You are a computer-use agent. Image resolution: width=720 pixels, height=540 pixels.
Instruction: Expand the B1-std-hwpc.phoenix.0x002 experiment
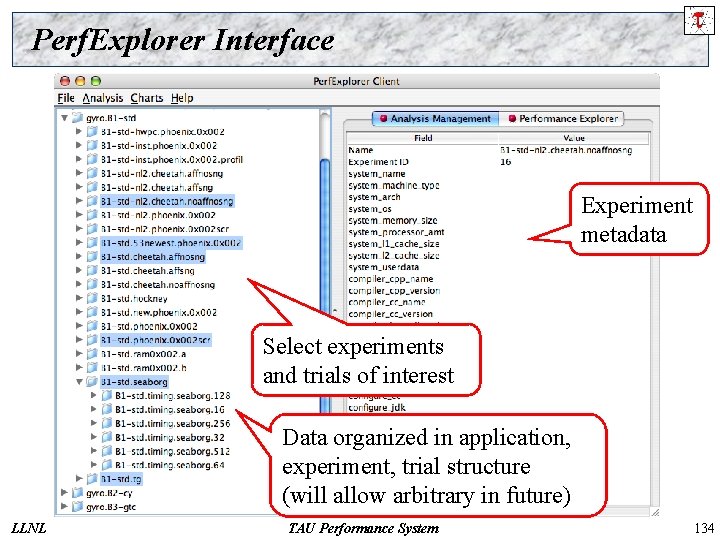click(x=79, y=132)
